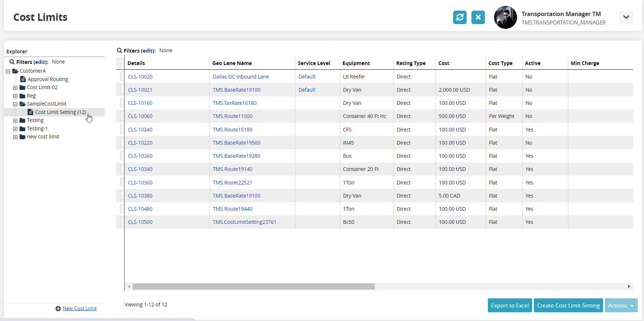
Task: Select the new cost limit tree item
Action: [43, 137]
